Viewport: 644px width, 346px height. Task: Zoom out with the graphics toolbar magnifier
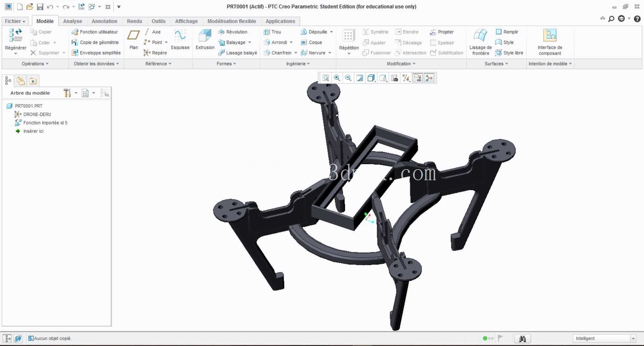tap(348, 78)
